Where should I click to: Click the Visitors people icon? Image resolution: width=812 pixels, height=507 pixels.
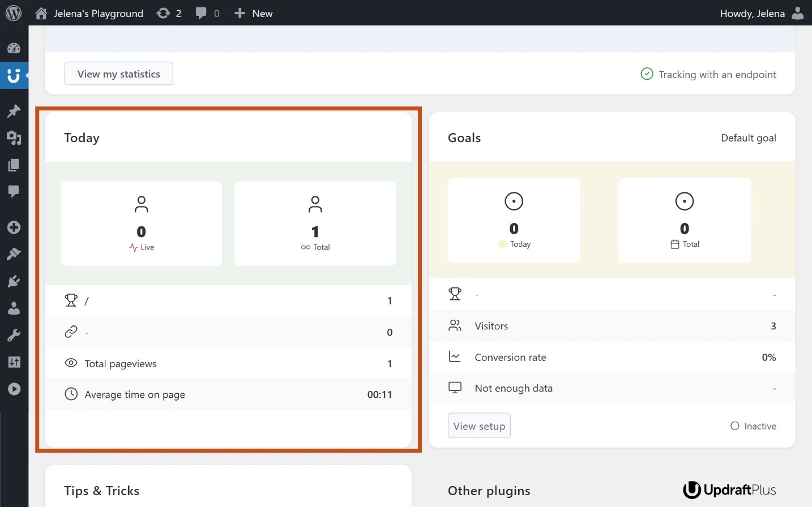(455, 325)
